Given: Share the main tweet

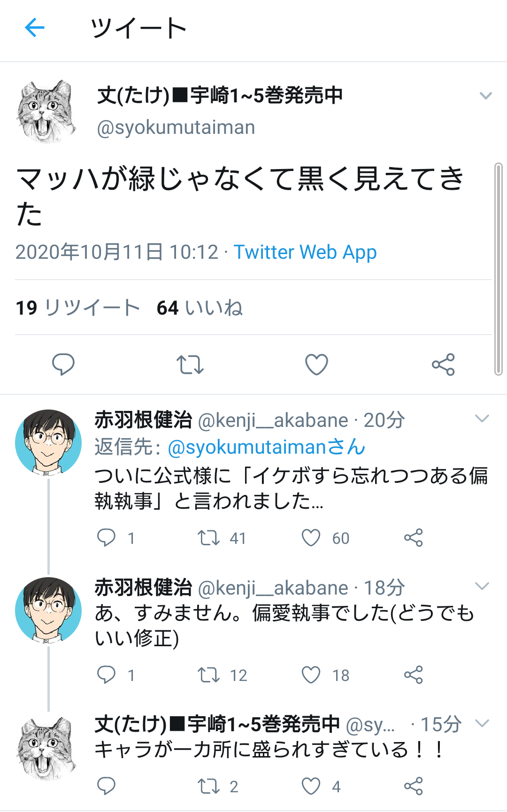Looking at the screenshot, I should [443, 364].
